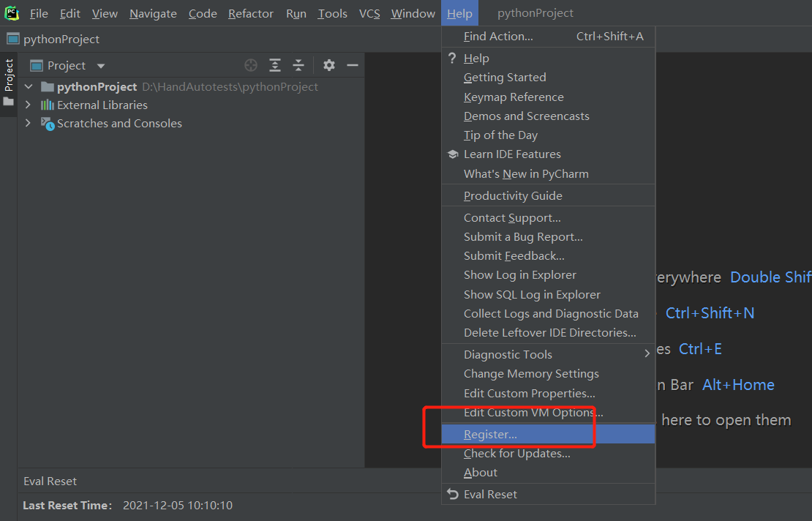
Task: Open the VCS menu
Action: point(369,13)
